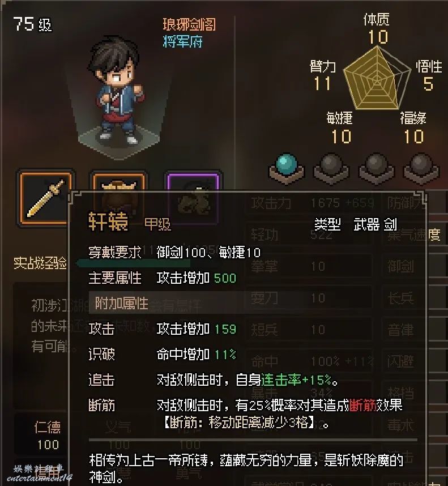
Task: Select the 福缘 attribute value
Action: tap(413, 137)
